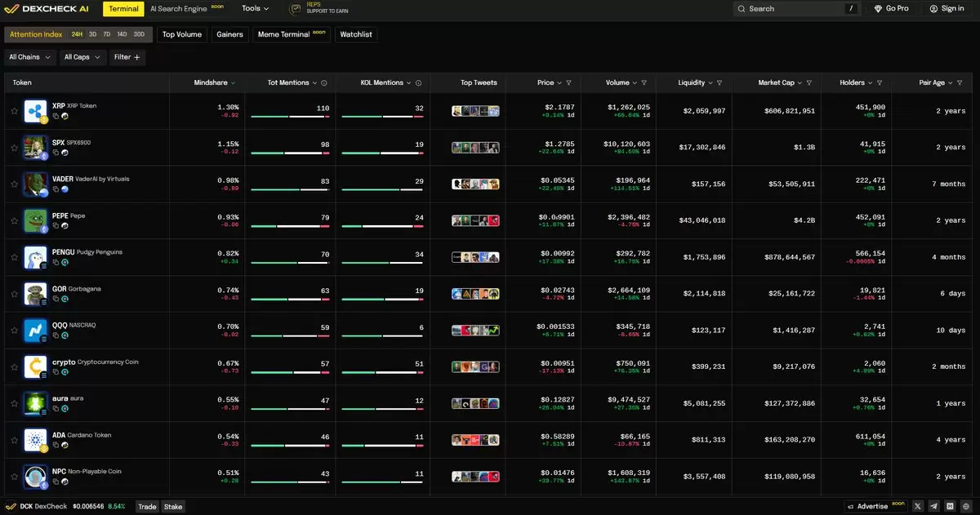Copy the XRP token address
The width and height of the screenshot is (980, 515).
point(56,117)
